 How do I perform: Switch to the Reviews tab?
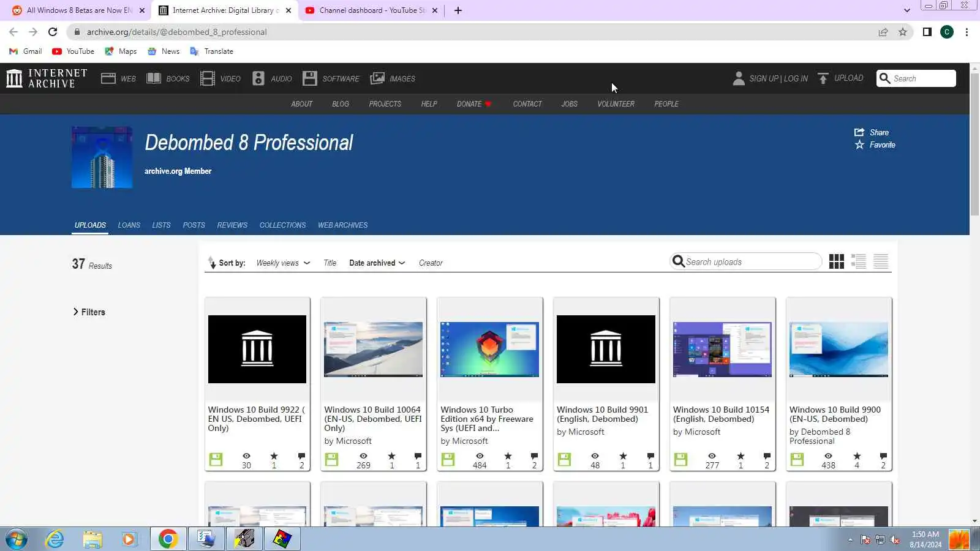232,225
